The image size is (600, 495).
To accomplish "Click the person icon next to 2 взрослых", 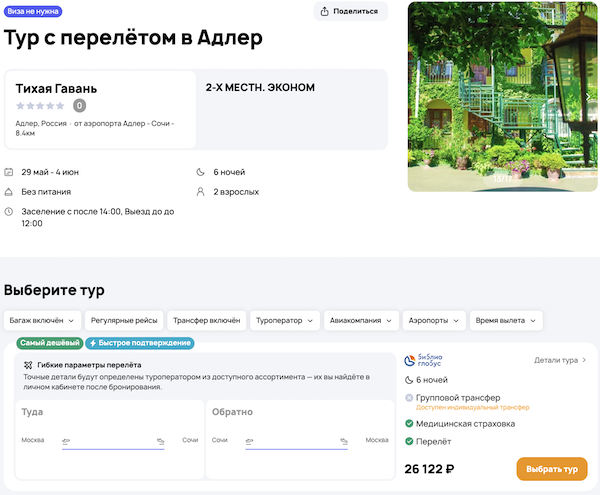I will pos(202,192).
